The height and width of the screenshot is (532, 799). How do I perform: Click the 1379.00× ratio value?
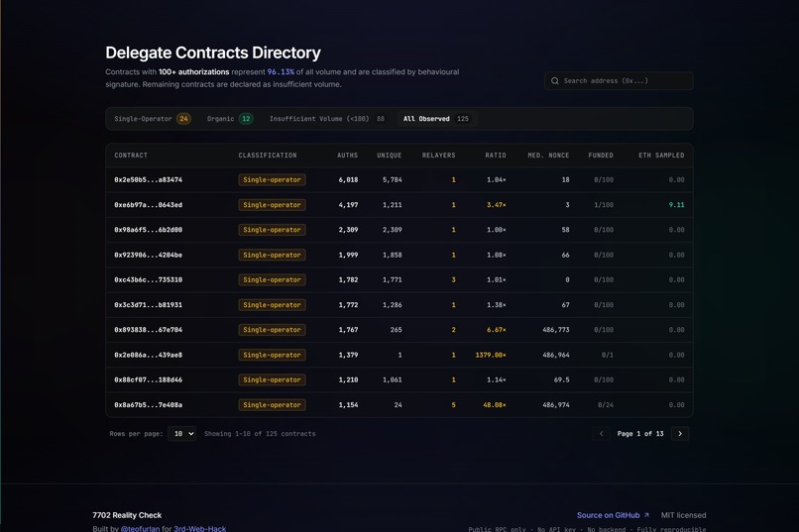(x=491, y=355)
